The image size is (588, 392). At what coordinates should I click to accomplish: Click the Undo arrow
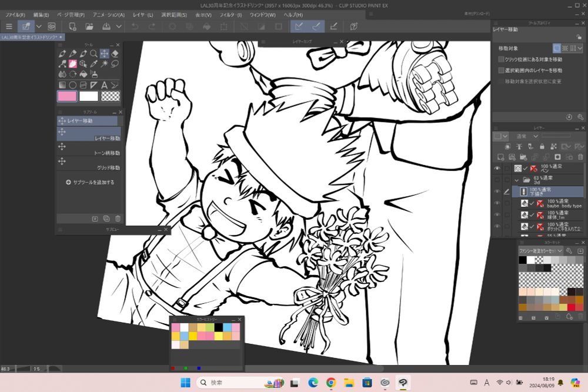click(x=135, y=26)
